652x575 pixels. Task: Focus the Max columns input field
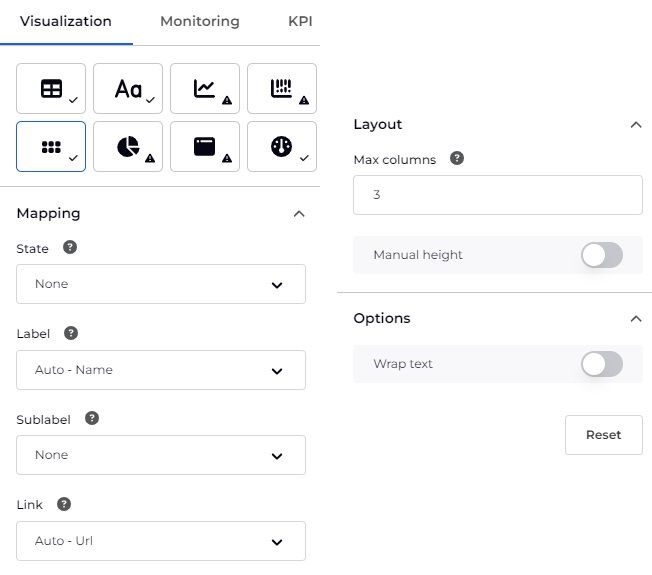[x=498, y=195]
